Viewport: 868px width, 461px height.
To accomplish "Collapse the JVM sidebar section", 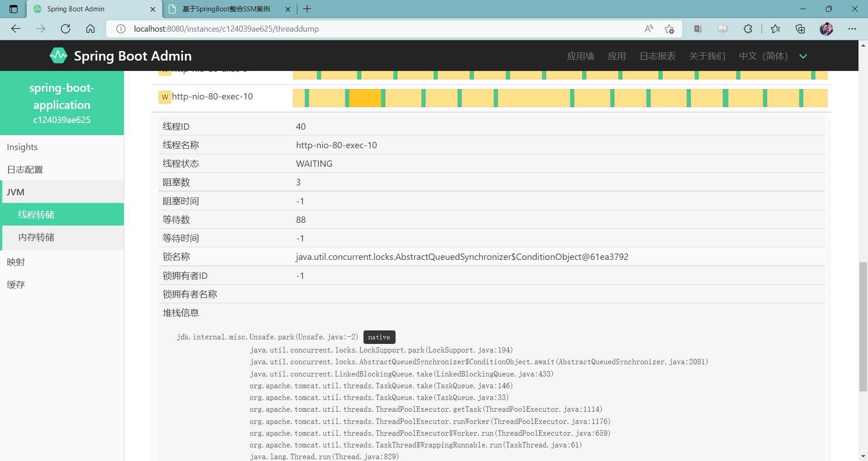I will coord(62,192).
